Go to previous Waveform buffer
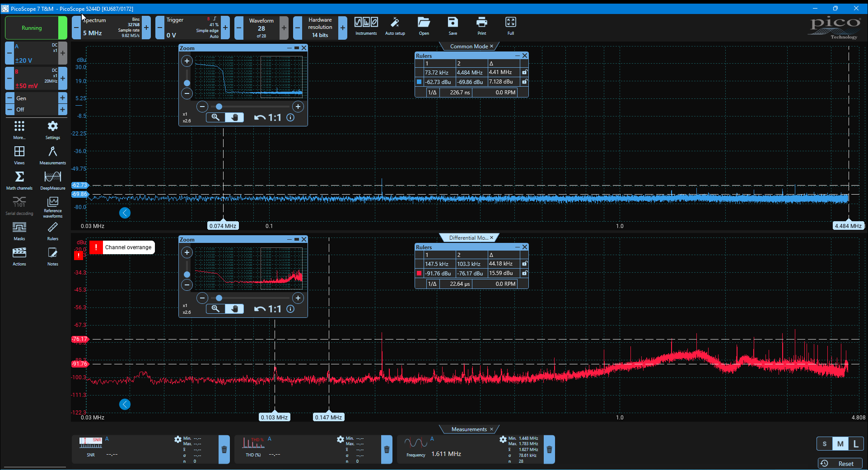The image size is (868, 470). point(239,28)
